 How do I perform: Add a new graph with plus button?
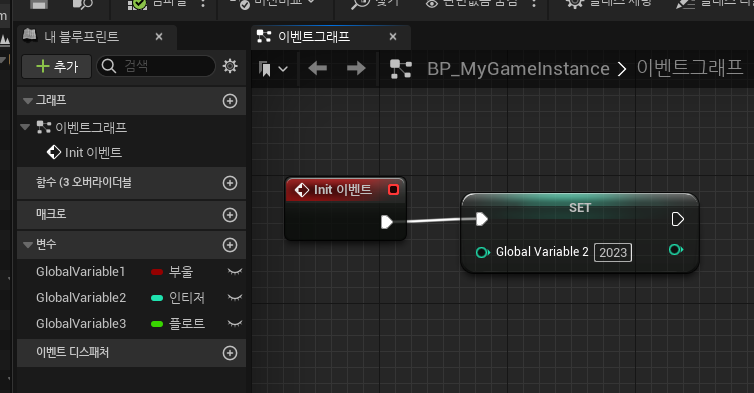(230, 101)
